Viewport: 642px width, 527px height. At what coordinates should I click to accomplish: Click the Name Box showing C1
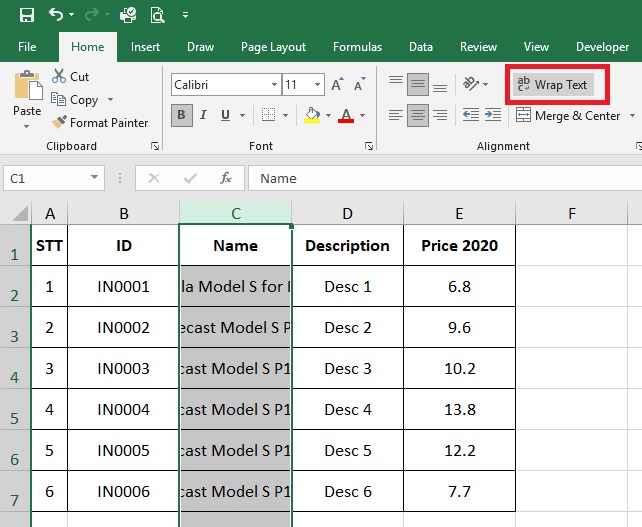(46, 178)
